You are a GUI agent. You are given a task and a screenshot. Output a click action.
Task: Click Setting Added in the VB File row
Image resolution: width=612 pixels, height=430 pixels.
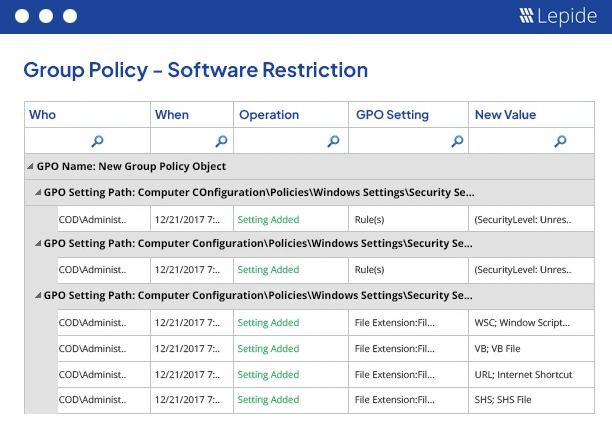[268, 348]
